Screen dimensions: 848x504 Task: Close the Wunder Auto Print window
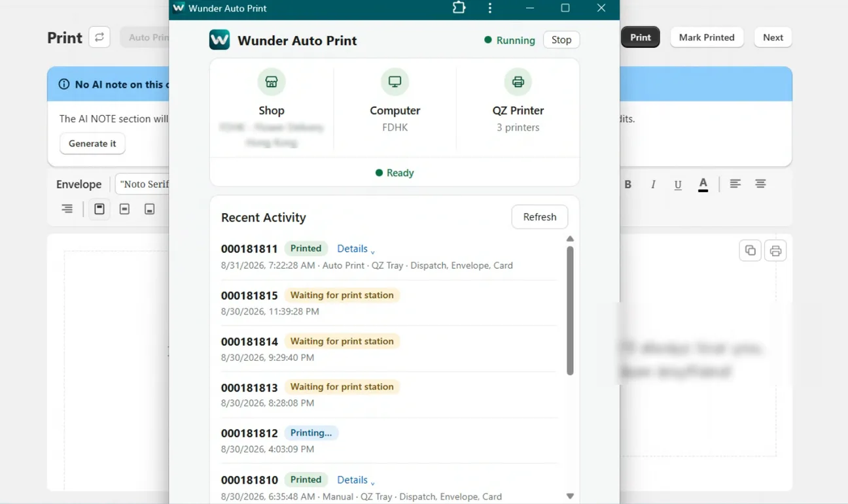pyautogui.click(x=601, y=8)
